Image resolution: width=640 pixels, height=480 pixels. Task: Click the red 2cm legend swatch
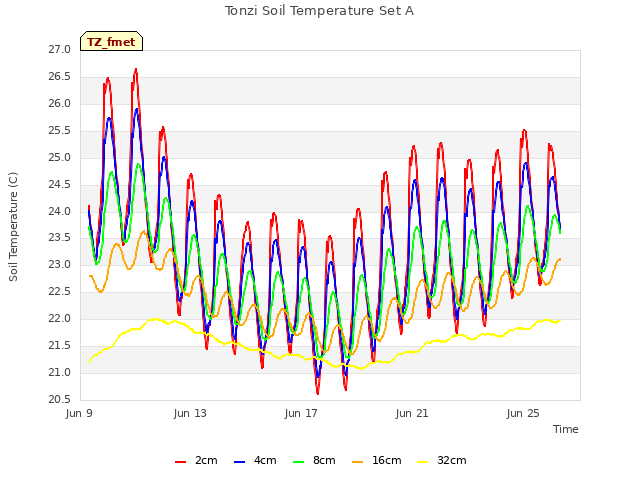[x=180, y=462]
